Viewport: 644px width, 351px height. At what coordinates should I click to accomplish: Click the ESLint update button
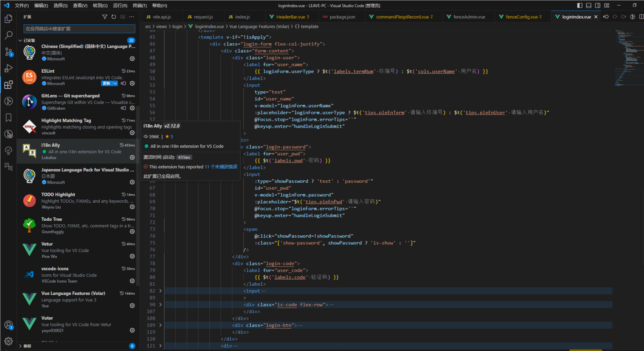106,83
